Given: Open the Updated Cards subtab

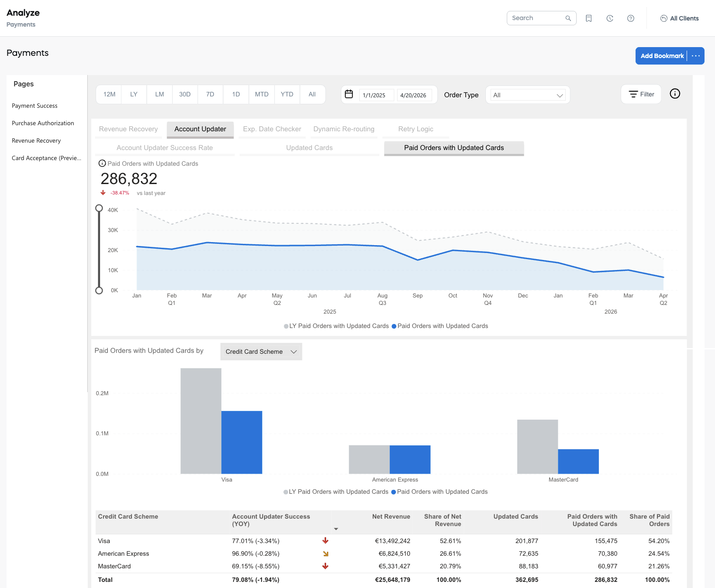Looking at the screenshot, I should coord(309,148).
